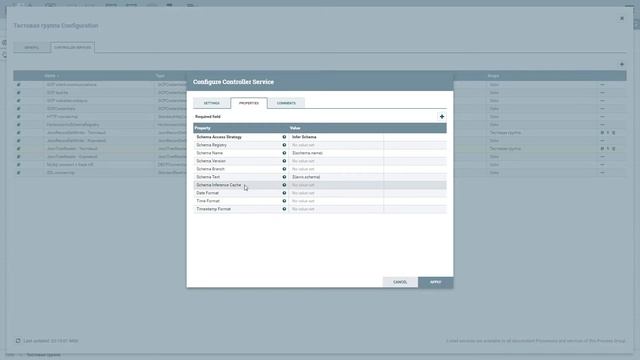Configure JsonRecordSetWriter Тестовый service gear icon
Screen dimensions: 640x360
(602, 133)
